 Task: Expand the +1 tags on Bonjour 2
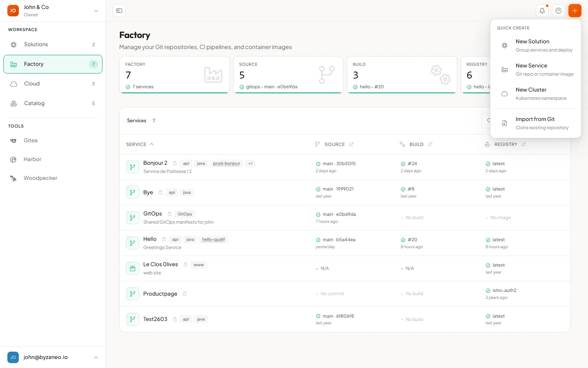(250, 164)
